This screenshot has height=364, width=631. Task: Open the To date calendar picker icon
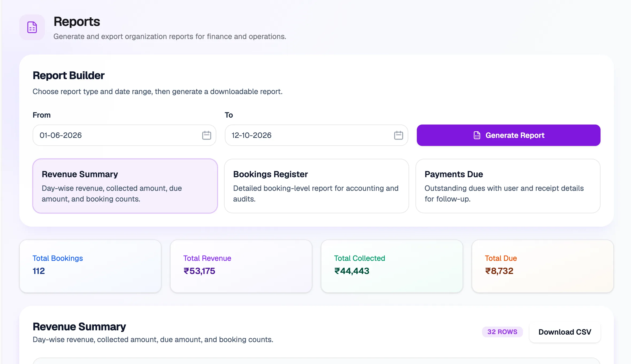pyautogui.click(x=398, y=135)
